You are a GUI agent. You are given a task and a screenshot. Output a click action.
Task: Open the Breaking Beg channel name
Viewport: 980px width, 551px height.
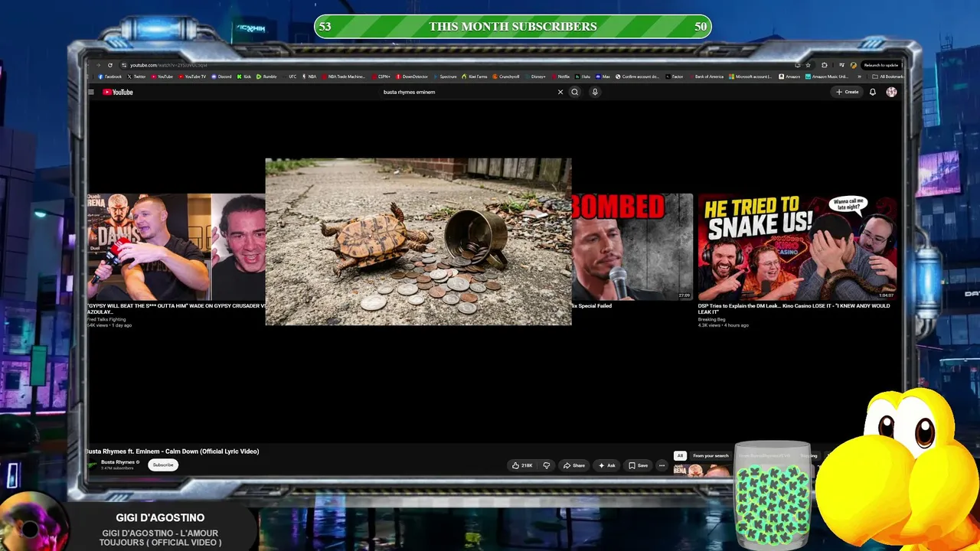711,319
